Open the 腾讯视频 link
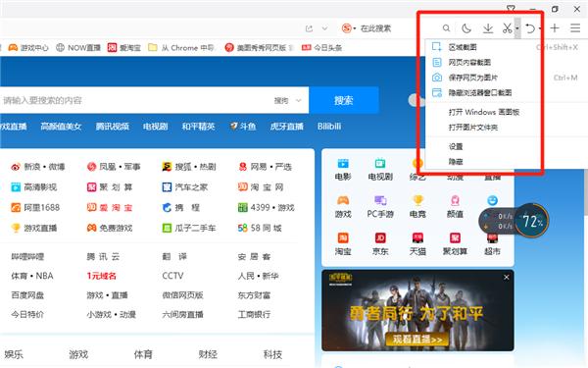The height and width of the screenshot is (368, 588). 112,127
